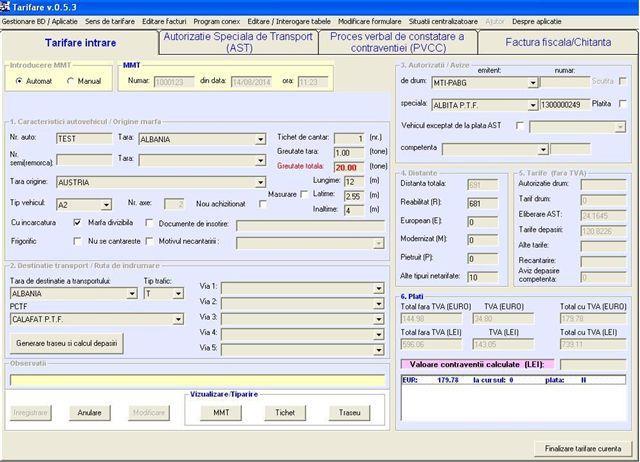Click the Documente de insotire field
This screenshot has width=640, height=462.
point(310,225)
